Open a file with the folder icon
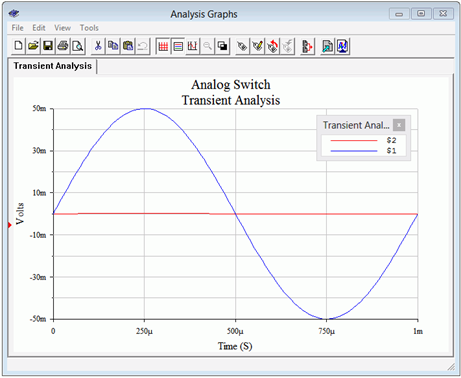461x378 pixels. pyautogui.click(x=33, y=46)
